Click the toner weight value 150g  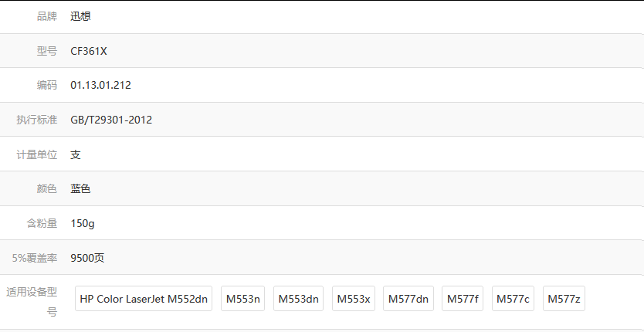coord(82,223)
